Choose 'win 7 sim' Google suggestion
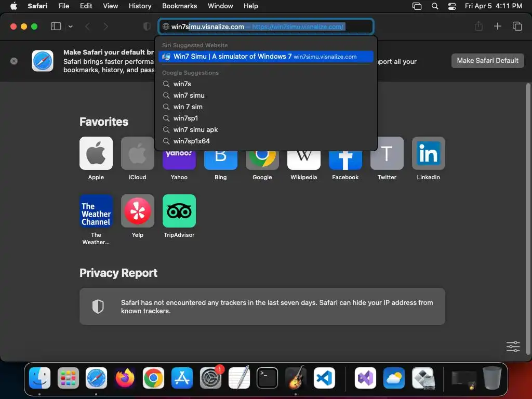 click(x=266, y=107)
